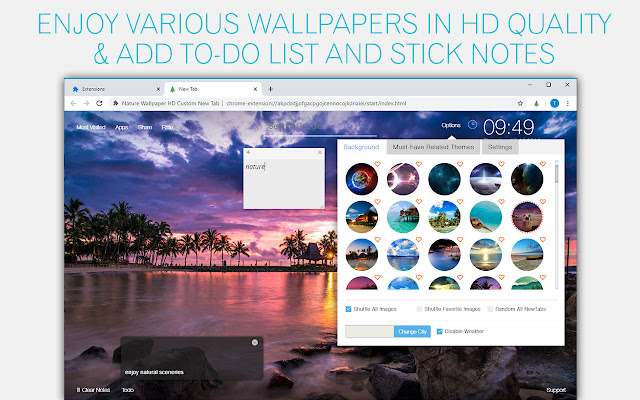This screenshot has width=640, height=400.
Task: Click the browser forward arrow
Action: click(86, 103)
